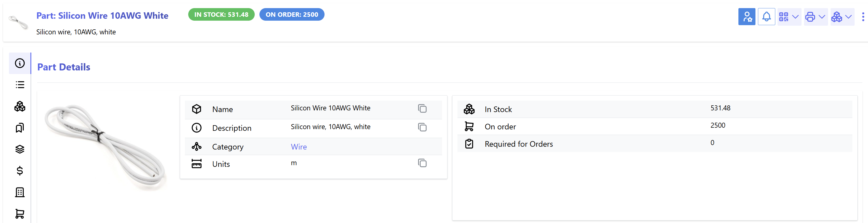Open the Parameters list tab in sidebar

pyautogui.click(x=20, y=85)
